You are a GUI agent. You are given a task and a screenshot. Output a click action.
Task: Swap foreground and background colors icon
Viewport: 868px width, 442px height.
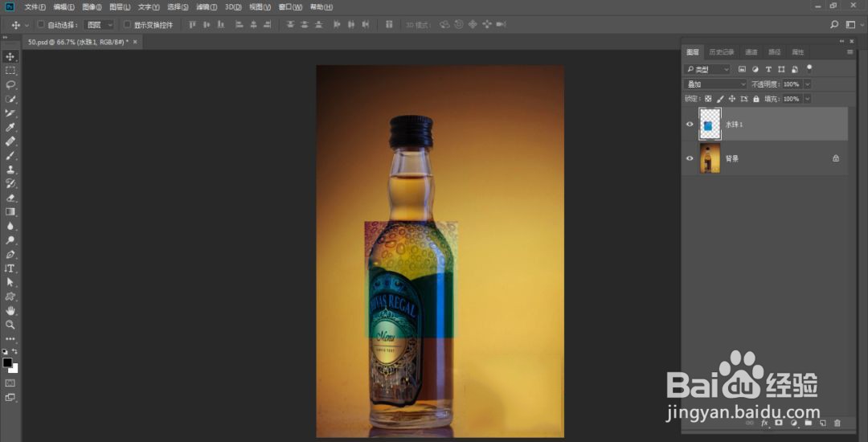(x=14, y=351)
